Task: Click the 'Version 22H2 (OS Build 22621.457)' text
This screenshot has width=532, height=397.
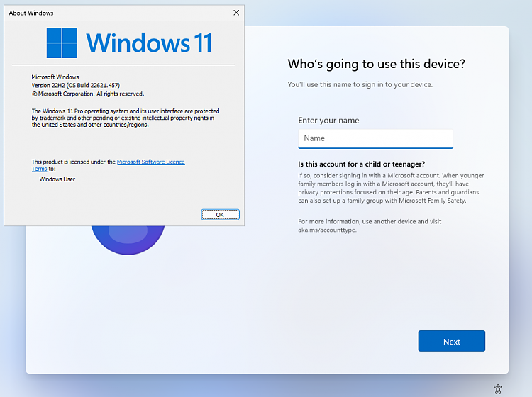Action: [x=76, y=86]
